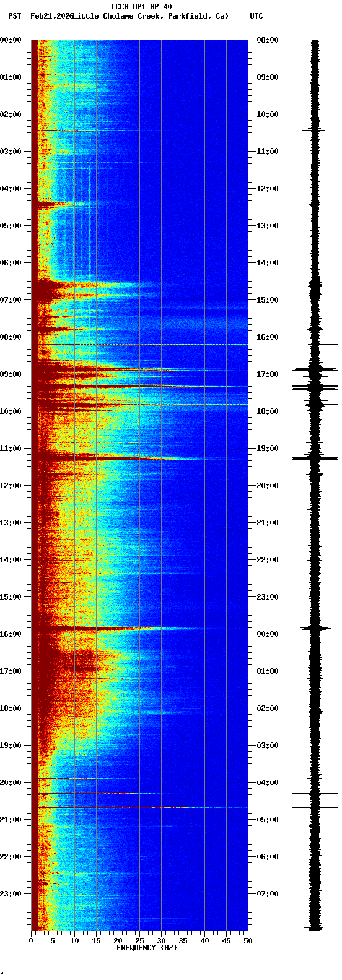Click the 5 Hz frequency axis label
The height and width of the screenshot is (980, 342).
53,940
